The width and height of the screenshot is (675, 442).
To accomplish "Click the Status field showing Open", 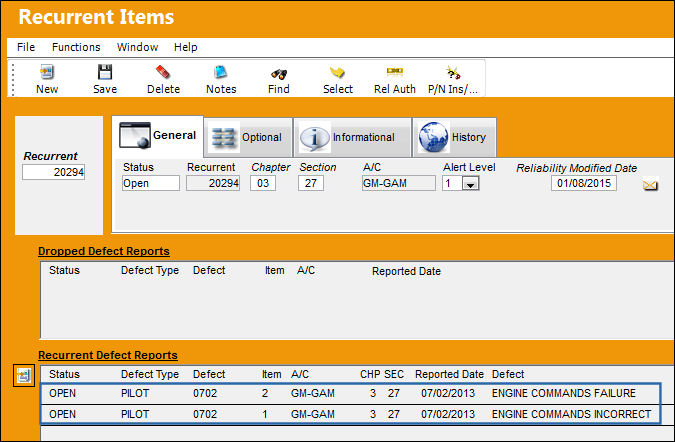I will [x=151, y=183].
